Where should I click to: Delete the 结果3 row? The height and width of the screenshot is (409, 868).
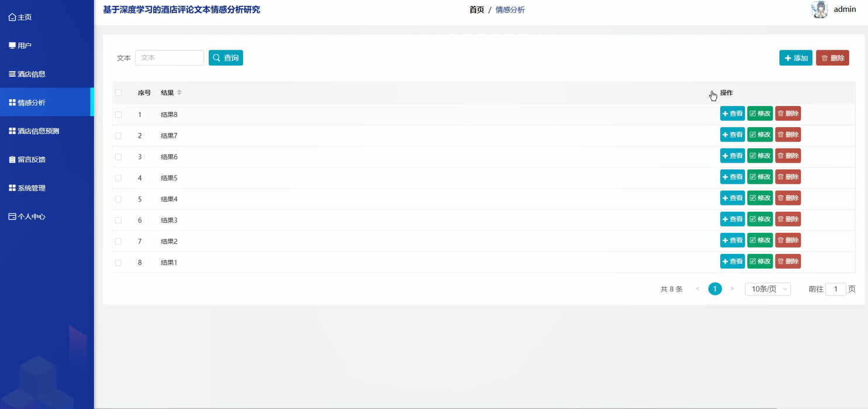pos(788,219)
